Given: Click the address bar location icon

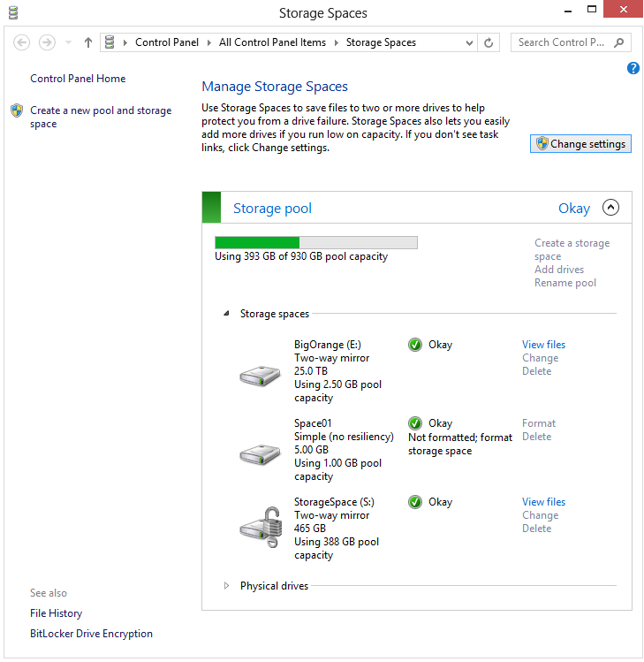Looking at the screenshot, I should click(110, 42).
